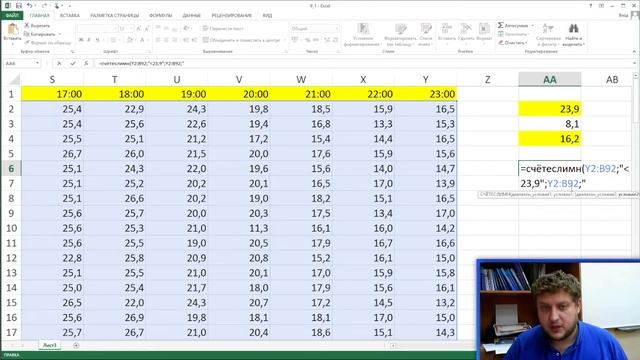This screenshot has height=360, width=640.
Task: Open the Name Box dropdown arrow
Action: tap(37, 63)
